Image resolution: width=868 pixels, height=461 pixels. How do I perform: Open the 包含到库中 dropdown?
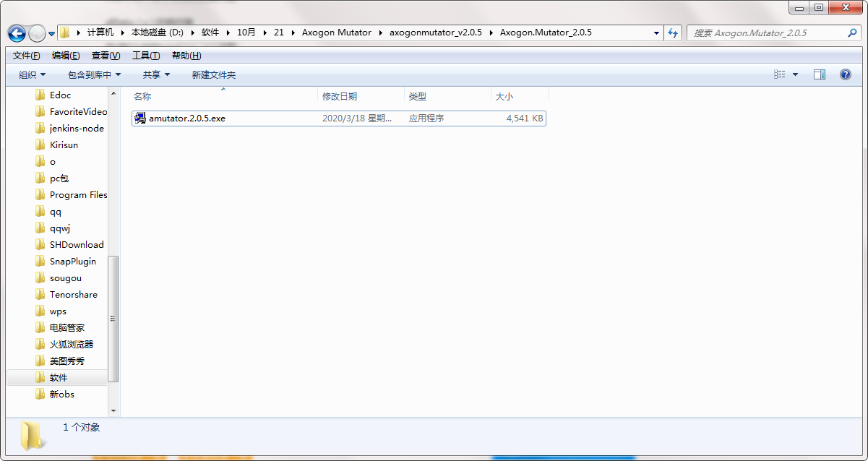coord(94,74)
